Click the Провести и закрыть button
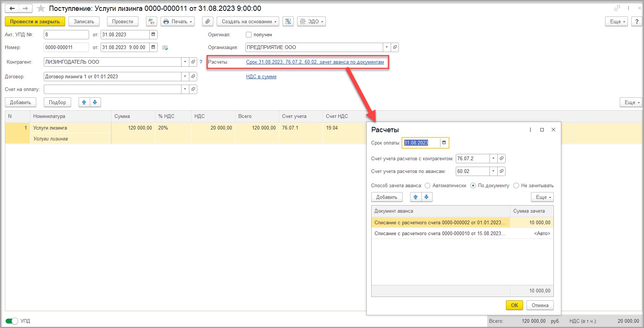The height and width of the screenshot is (328, 644). coord(35,22)
